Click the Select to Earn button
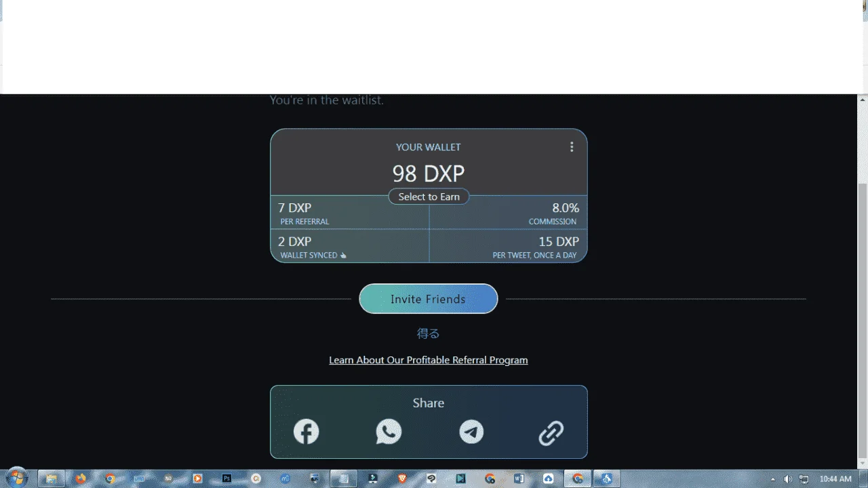868x488 pixels. click(x=429, y=197)
